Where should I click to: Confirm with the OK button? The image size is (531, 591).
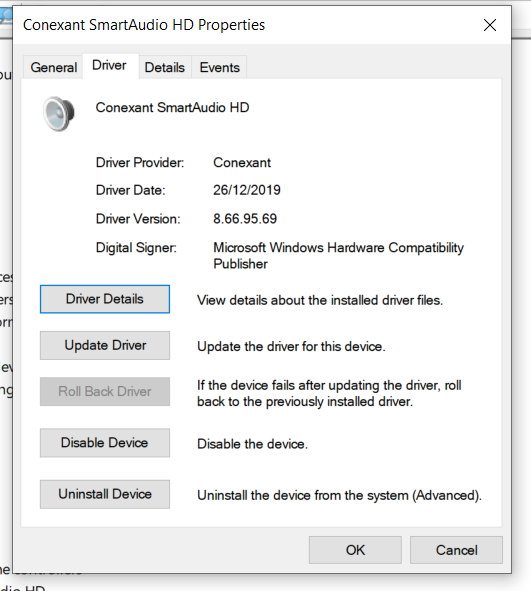point(355,550)
